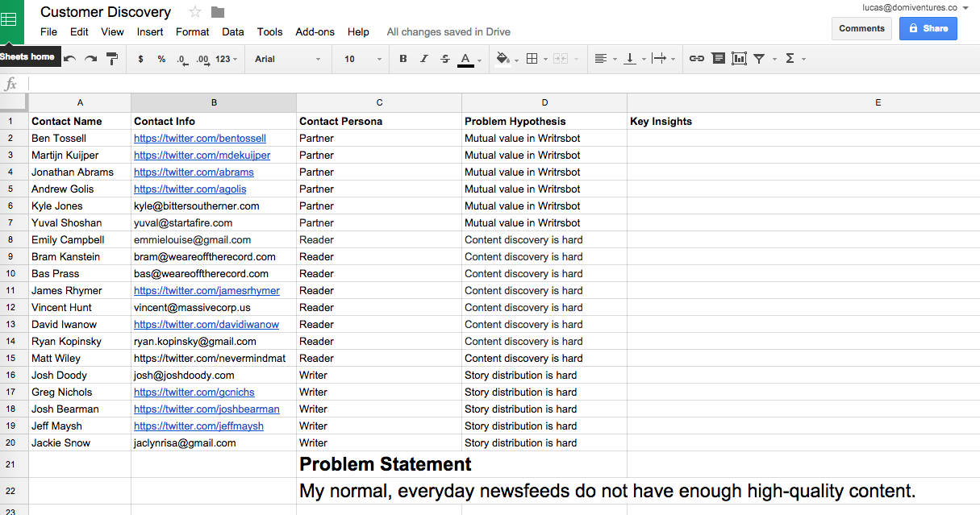
Task: Open the Help menu
Action: tap(358, 32)
